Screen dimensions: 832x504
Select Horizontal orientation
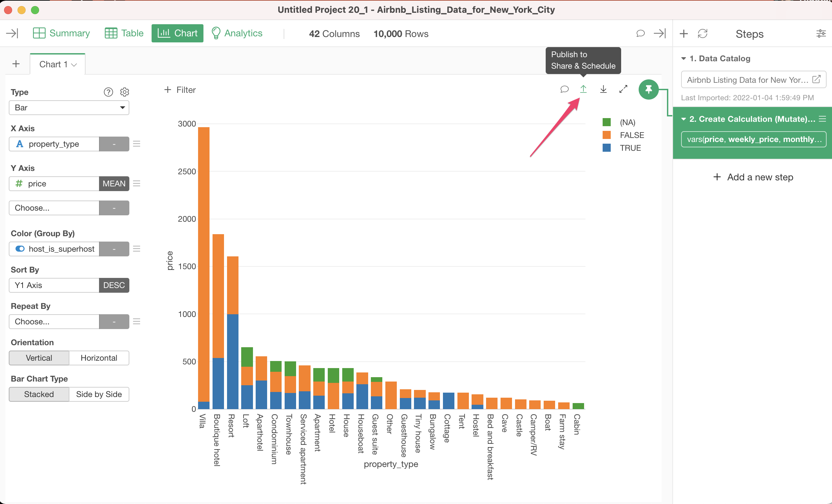click(99, 358)
